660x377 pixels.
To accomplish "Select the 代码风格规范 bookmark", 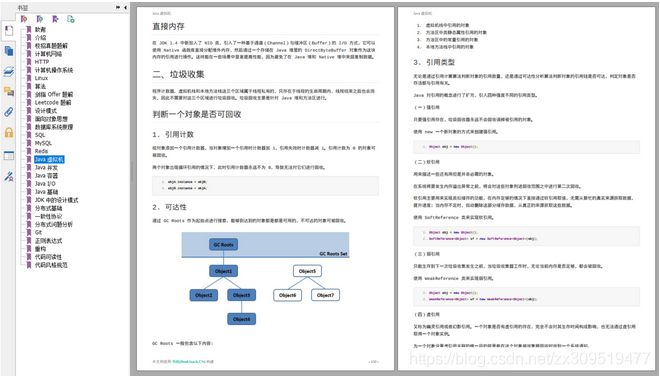I will click(51, 265).
